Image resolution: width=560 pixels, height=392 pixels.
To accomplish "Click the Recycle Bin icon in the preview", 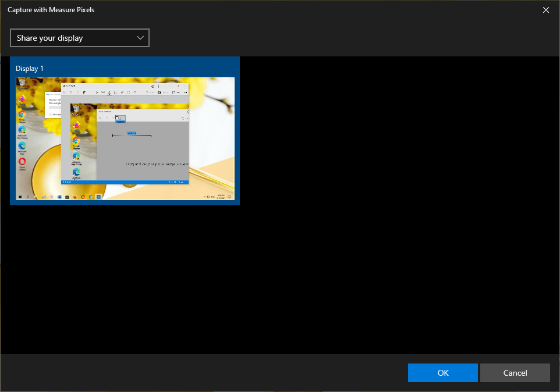I will (22, 84).
